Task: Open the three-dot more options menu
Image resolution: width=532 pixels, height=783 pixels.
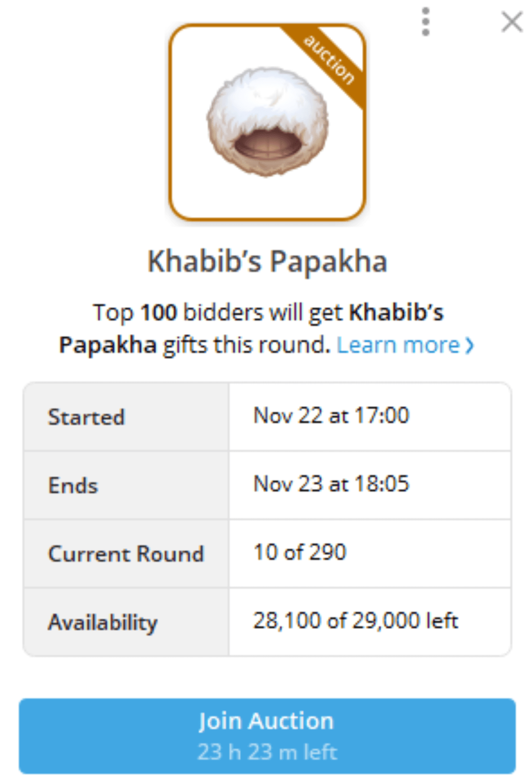Action: tap(425, 22)
